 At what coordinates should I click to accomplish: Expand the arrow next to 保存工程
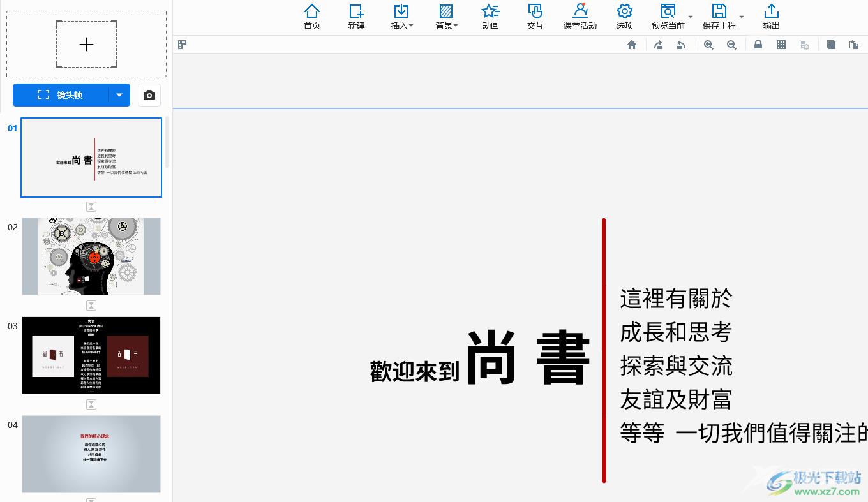tap(742, 17)
